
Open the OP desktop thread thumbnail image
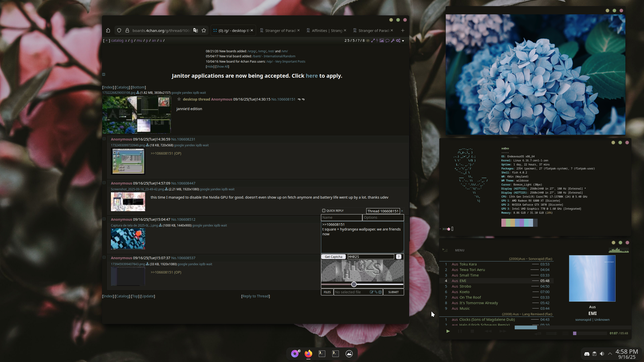point(136,115)
